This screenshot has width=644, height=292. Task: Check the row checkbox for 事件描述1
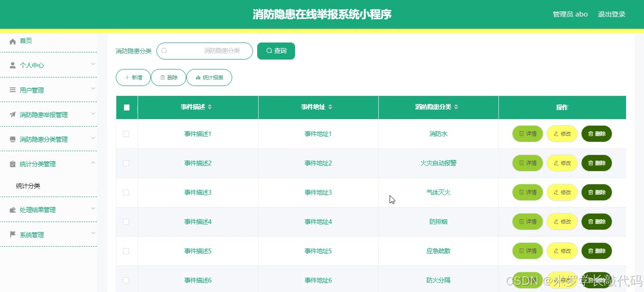(x=126, y=134)
